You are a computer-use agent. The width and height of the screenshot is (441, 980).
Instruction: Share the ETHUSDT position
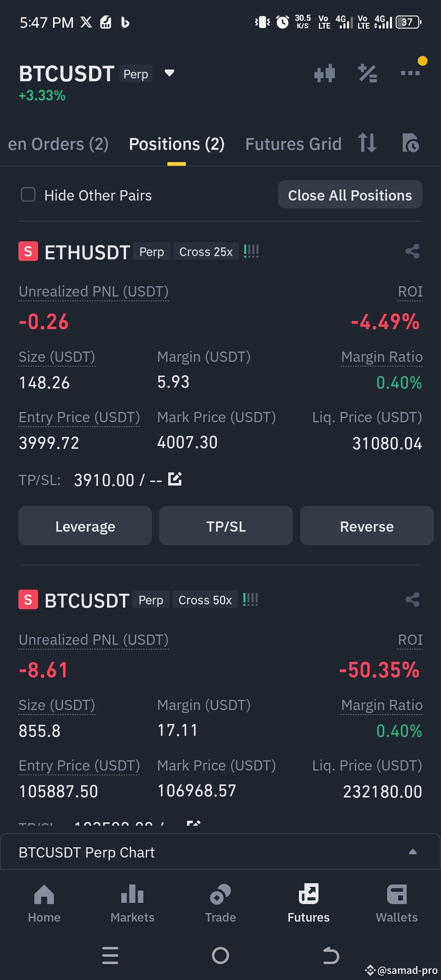(412, 251)
